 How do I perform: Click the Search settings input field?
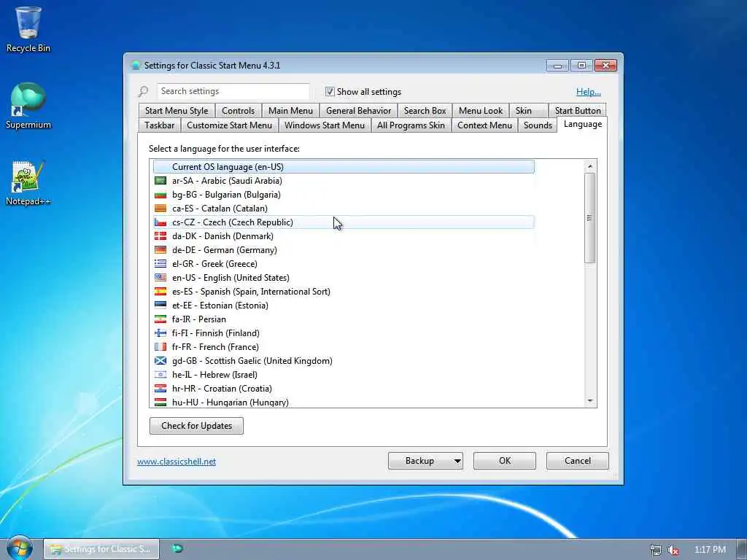click(x=233, y=91)
